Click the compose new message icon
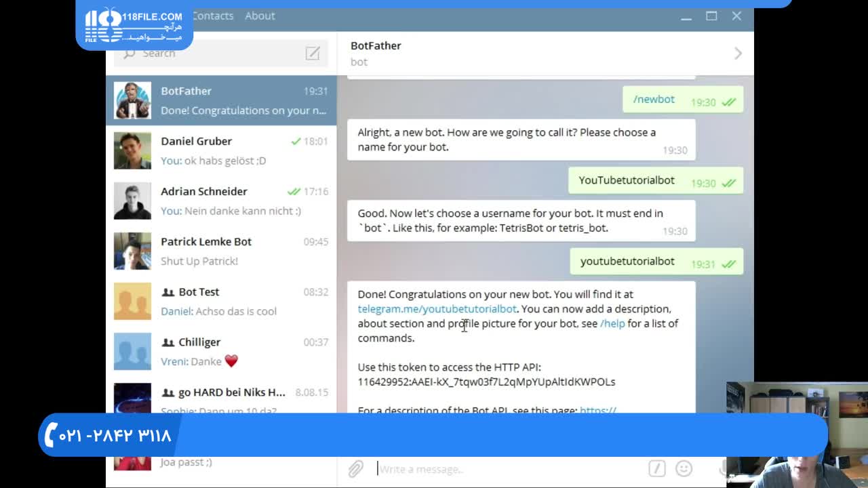This screenshot has height=488, width=868. [313, 54]
